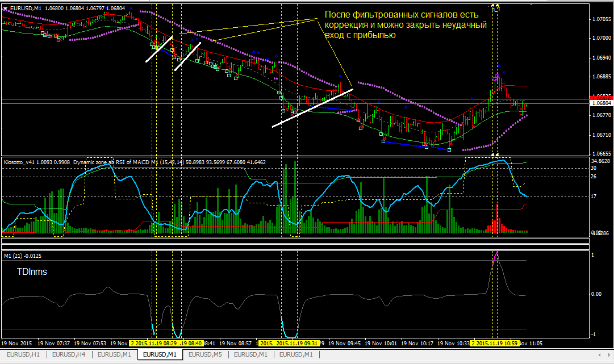Click the 0.00 level on TDI scale
Viewport: 614px width, 364px height.
click(x=596, y=294)
